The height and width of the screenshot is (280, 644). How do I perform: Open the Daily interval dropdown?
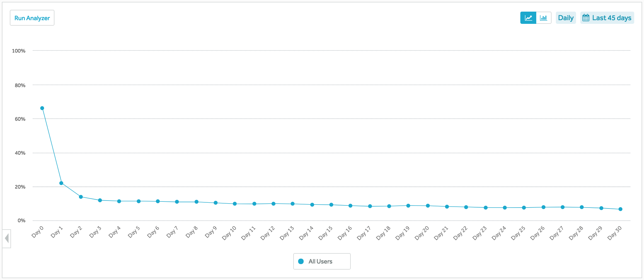tap(566, 18)
